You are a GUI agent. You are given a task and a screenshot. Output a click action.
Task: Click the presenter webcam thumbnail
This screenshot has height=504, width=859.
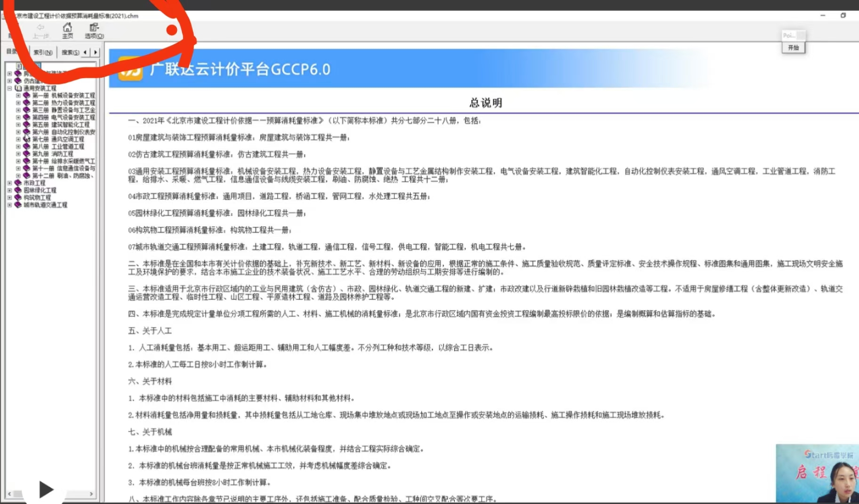818,473
